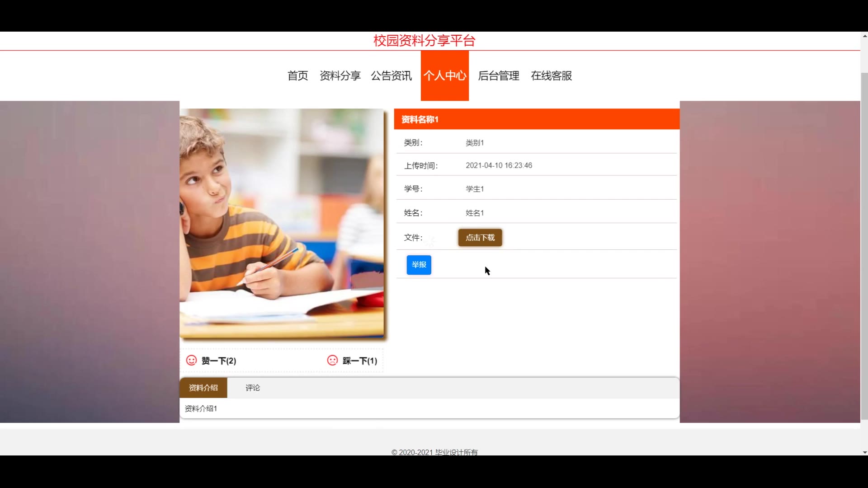
Task: Open the 首页 home menu item
Action: point(297,75)
